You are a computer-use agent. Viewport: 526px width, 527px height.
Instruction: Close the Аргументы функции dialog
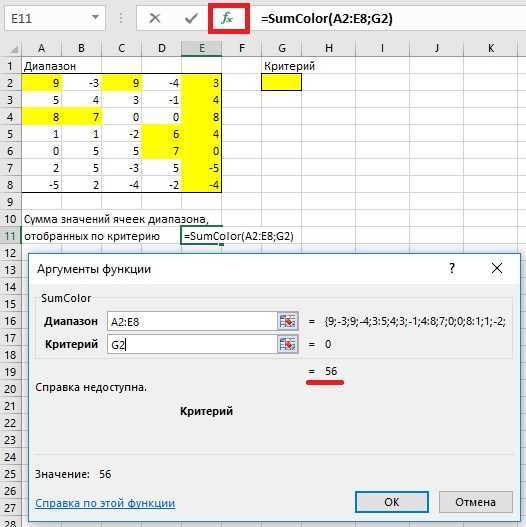tap(496, 268)
